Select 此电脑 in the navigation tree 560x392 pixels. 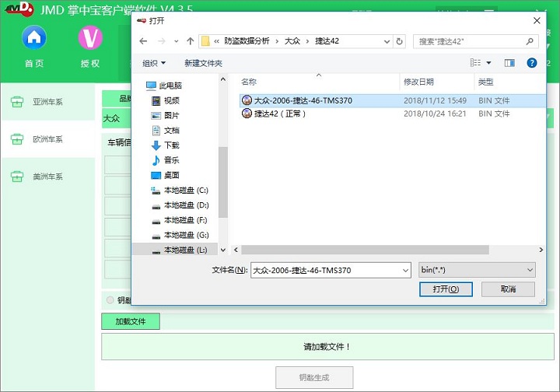[x=164, y=86]
